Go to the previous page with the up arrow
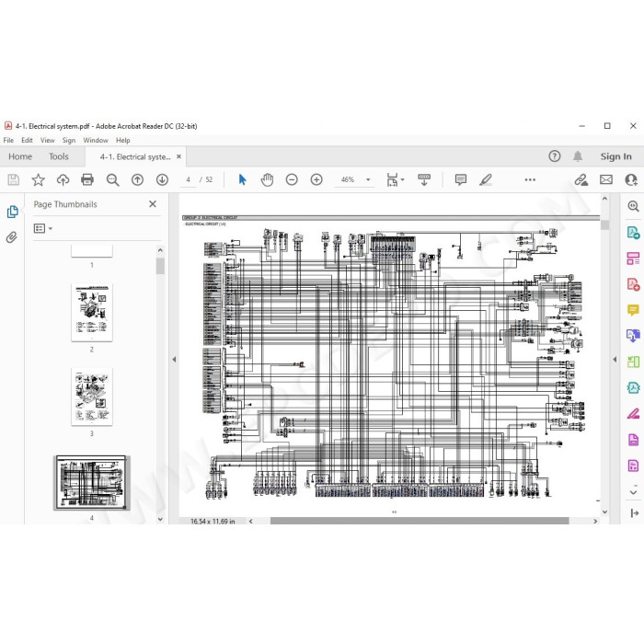 click(x=137, y=180)
